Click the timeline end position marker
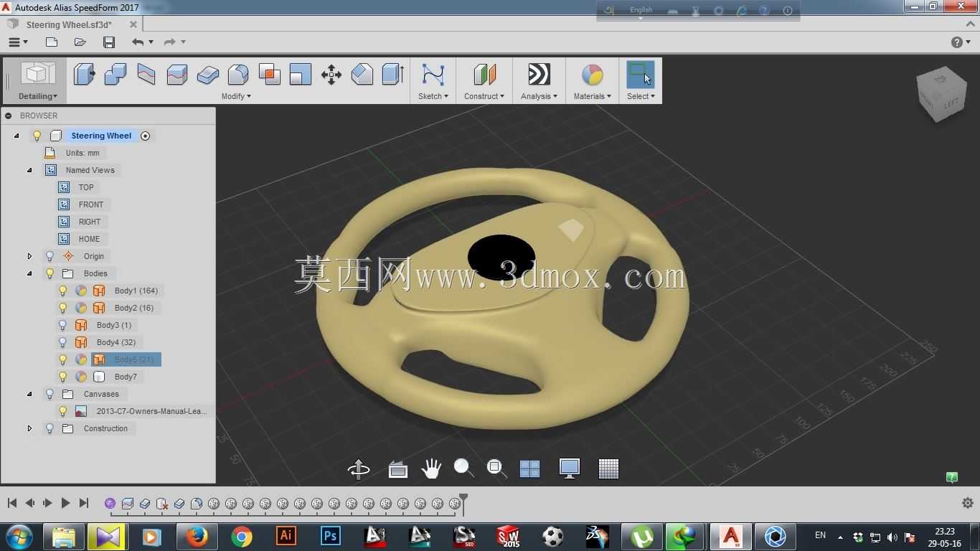The height and width of the screenshot is (551, 980). pyautogui.click(x=463, y=504)
